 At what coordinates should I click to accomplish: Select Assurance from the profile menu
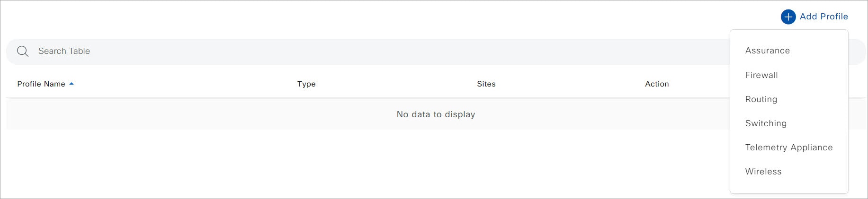[767, 51]
